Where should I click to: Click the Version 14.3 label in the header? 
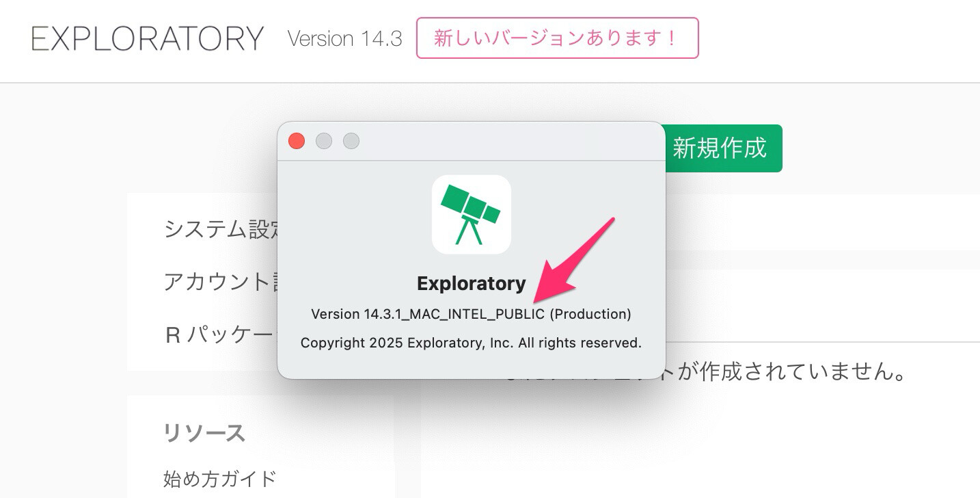344,39
